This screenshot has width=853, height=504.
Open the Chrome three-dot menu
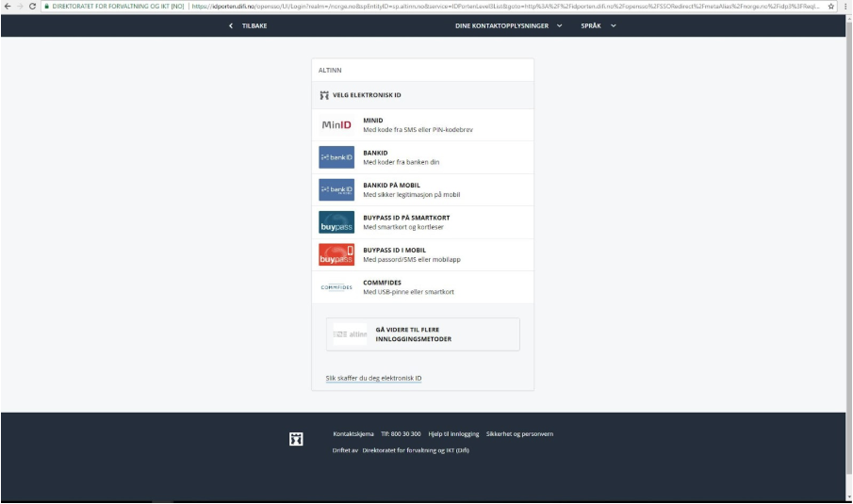[x=845, y=6]
